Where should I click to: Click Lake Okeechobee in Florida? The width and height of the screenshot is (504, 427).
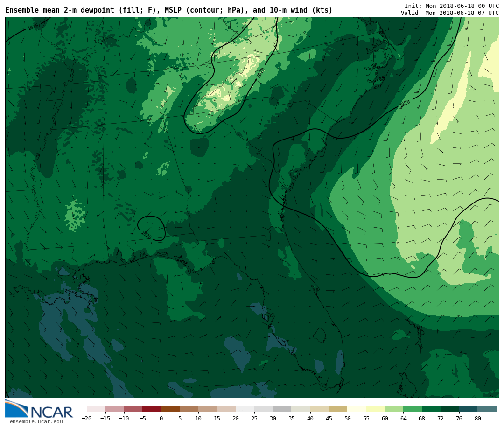tap(319, 335)
